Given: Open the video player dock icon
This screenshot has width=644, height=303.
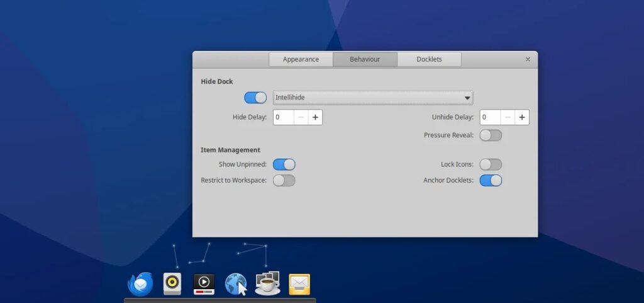Looking at the screenshot, I should coord(204,283).
